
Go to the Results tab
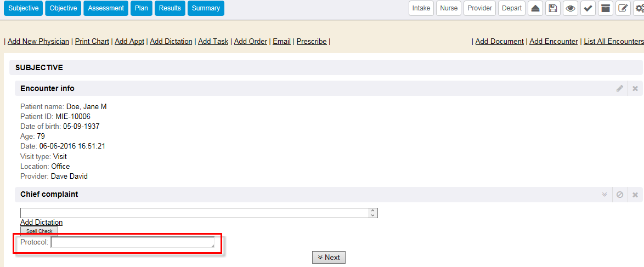coord(170,8)
